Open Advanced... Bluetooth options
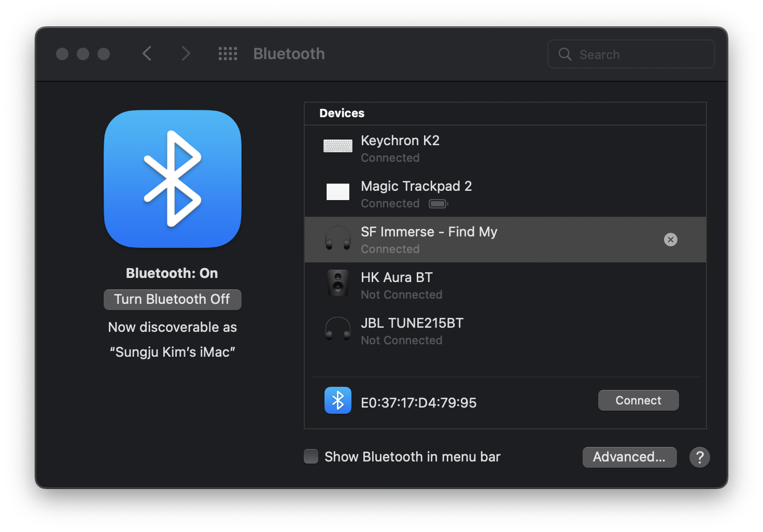Screen dimensions: 763x532 pyautogui.click(x=630, y=457)
